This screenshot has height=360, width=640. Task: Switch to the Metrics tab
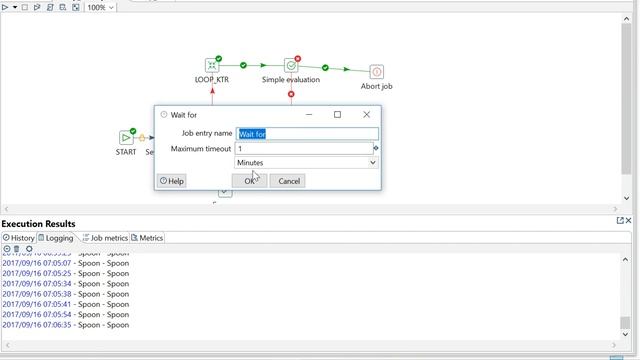pyautogui.click(x=147, y=238)
